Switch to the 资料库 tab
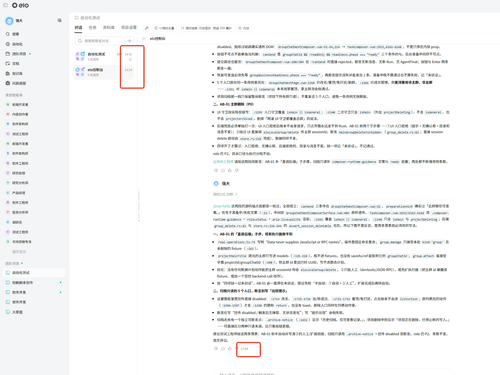Image resolution: width=500 pixels, height=375 pixels. pyautogui.click(x=108, y=28)
